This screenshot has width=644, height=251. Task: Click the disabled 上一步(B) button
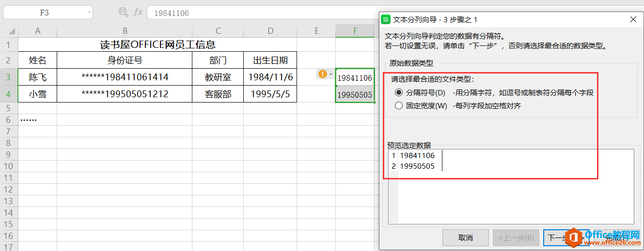coord(516,237)
